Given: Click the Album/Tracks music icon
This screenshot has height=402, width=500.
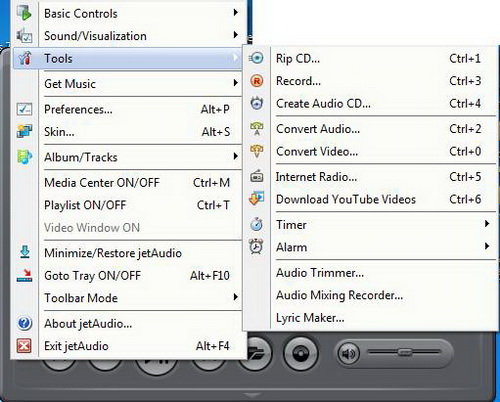Looking at the screenshot, I should click(x=24, y=157).
